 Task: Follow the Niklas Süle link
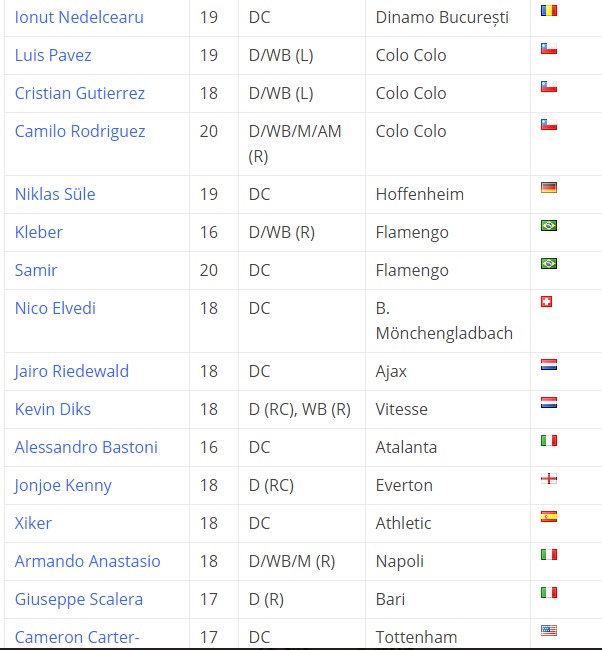point(55,194)
